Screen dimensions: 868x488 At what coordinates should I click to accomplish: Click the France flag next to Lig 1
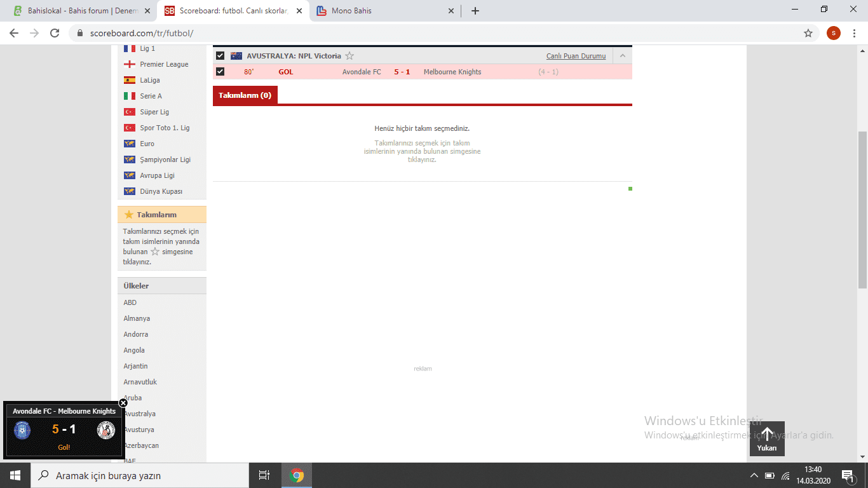[129, 48]
